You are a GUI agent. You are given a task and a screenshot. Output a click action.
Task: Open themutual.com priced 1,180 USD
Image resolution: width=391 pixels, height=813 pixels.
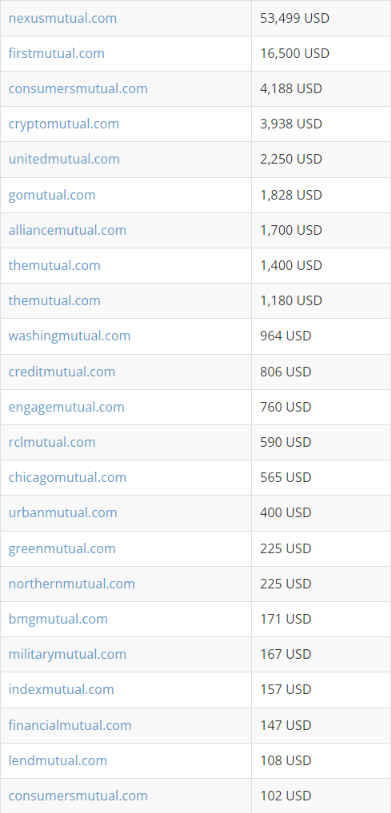pos(54,301)
